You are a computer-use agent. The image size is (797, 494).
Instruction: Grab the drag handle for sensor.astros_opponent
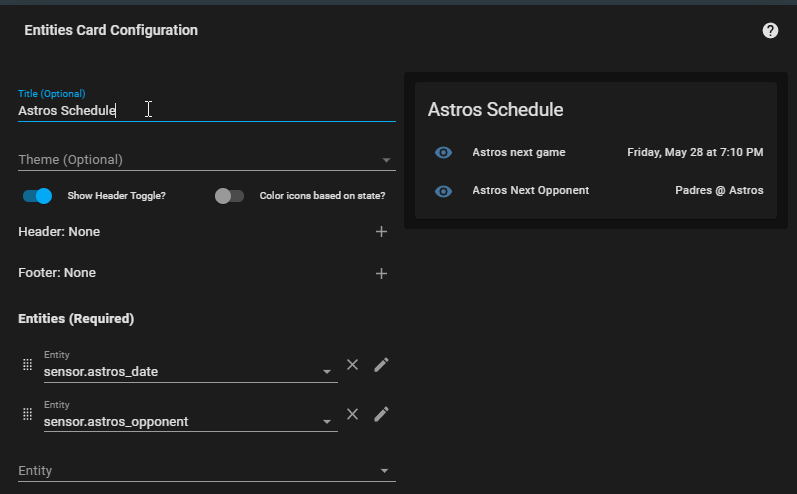point(27,414)
